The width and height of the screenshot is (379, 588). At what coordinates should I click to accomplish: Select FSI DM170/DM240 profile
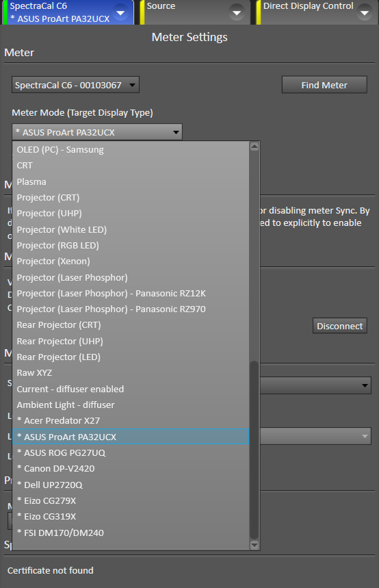tap(131, 533)
